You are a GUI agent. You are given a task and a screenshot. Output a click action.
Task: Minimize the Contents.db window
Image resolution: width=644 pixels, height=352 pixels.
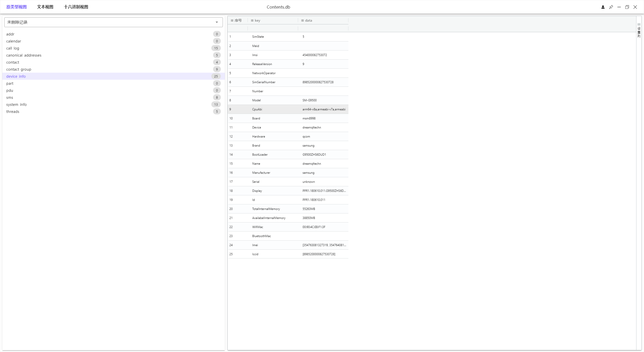[x=619, y=7]
